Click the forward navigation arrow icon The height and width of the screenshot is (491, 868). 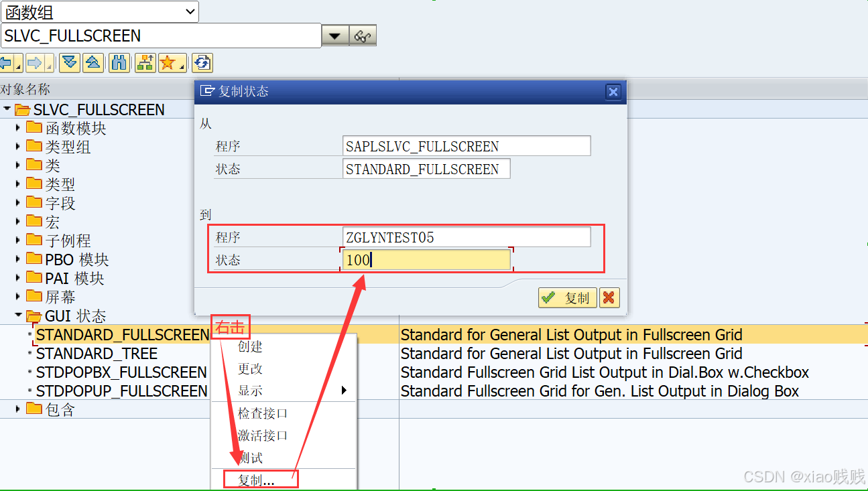point(38,62)
